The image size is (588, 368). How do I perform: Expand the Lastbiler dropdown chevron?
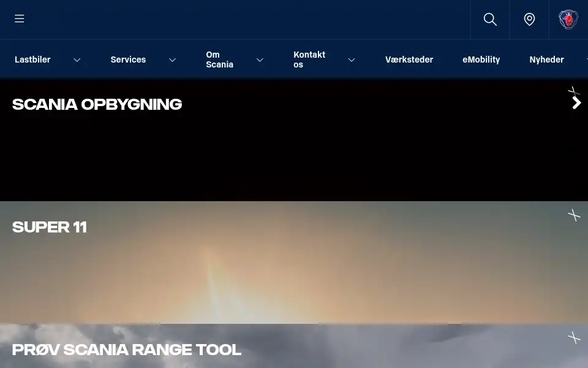pos(77,59)
